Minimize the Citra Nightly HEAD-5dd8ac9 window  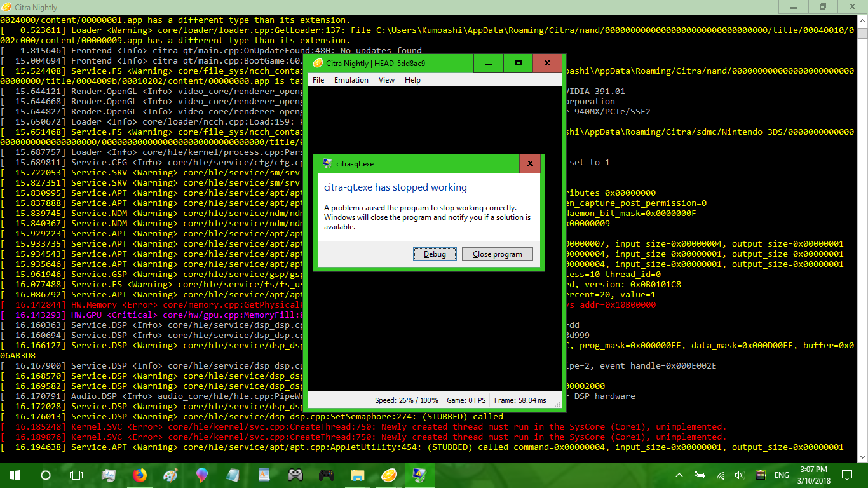point(489,63)
